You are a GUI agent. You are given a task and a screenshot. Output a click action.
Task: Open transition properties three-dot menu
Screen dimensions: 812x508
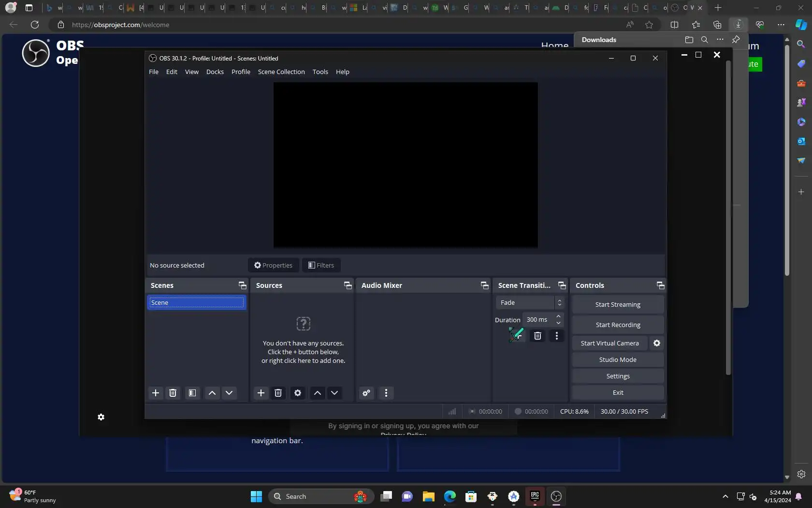pyautogui.click(x=557, y=336)
